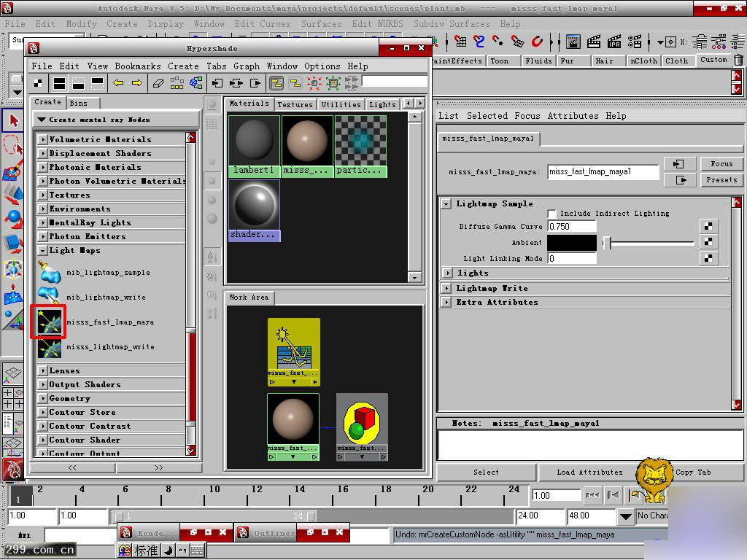Select the lambert1 material swatch

[x=254, y=141]
